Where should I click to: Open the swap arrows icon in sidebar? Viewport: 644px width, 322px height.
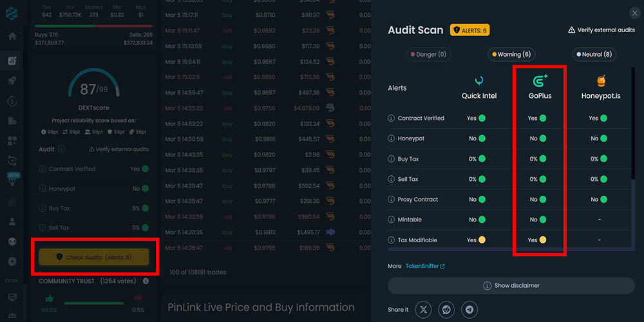[x=12, y=160]
